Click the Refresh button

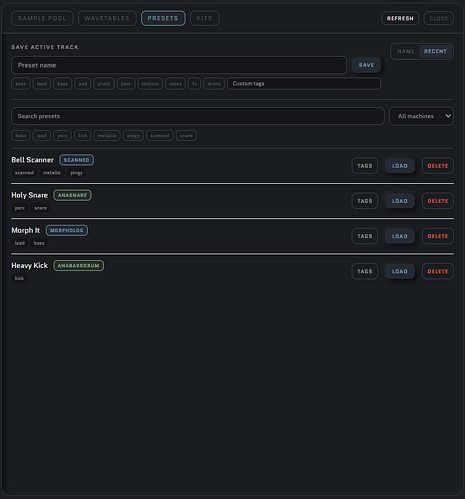[400, 18]
